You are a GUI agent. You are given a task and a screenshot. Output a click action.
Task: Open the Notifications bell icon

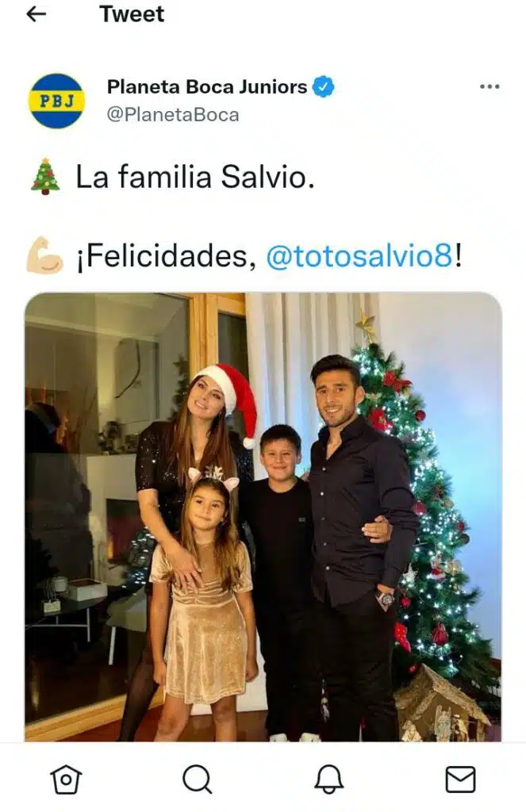click(328, 779)
